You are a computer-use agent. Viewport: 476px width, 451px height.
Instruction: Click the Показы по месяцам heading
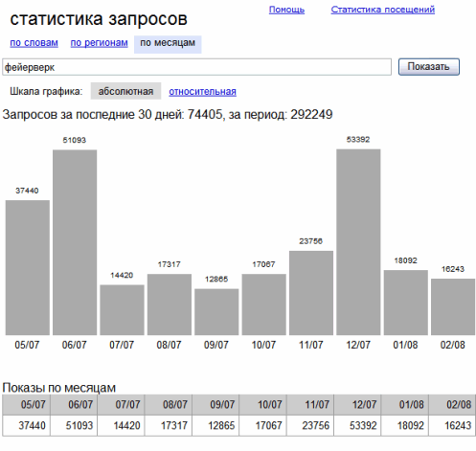click(x=59, y=388)
